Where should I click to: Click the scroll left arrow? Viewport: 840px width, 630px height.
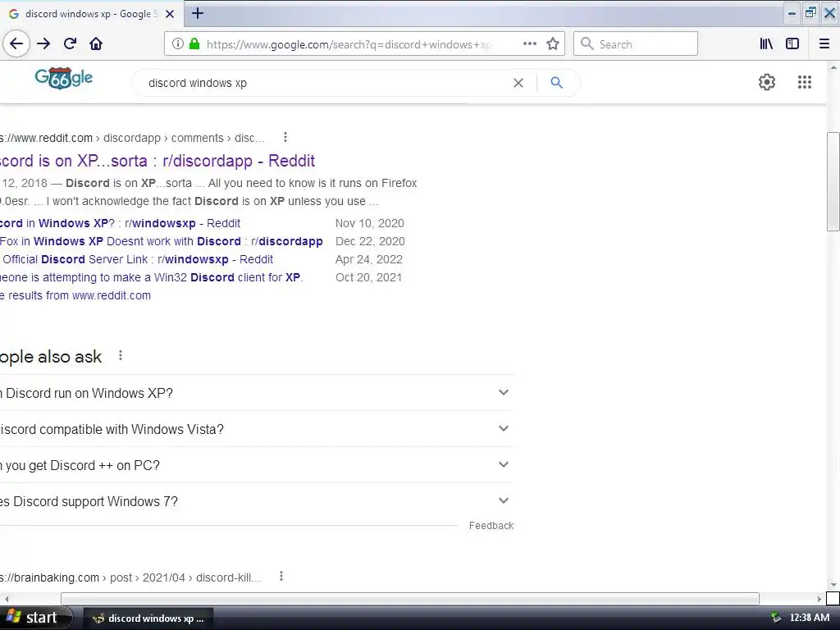tap(7, 598)
